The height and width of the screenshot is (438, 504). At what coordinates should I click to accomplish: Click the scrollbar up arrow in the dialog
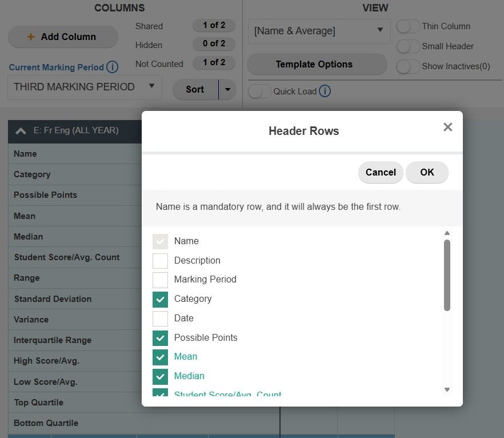447,232
